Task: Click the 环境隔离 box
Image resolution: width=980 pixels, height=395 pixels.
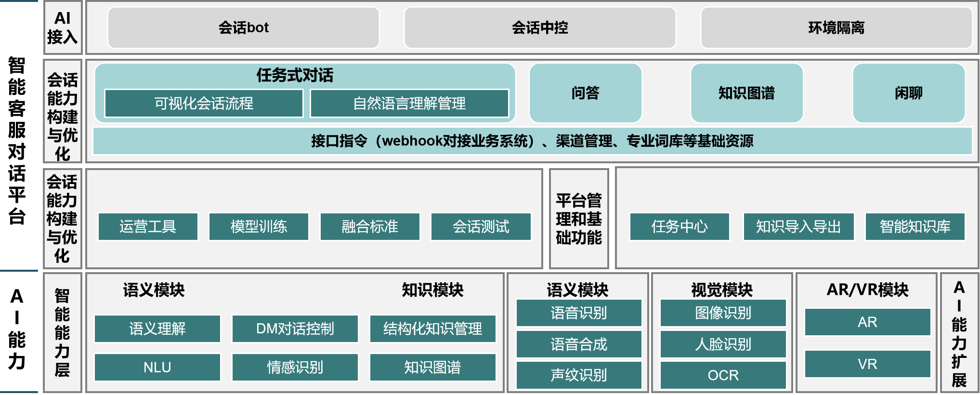Action: tap(836, 27)
